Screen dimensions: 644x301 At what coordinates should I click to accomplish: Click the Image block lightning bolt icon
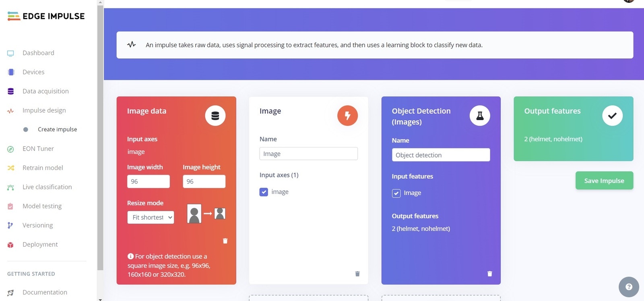point(347,116)
